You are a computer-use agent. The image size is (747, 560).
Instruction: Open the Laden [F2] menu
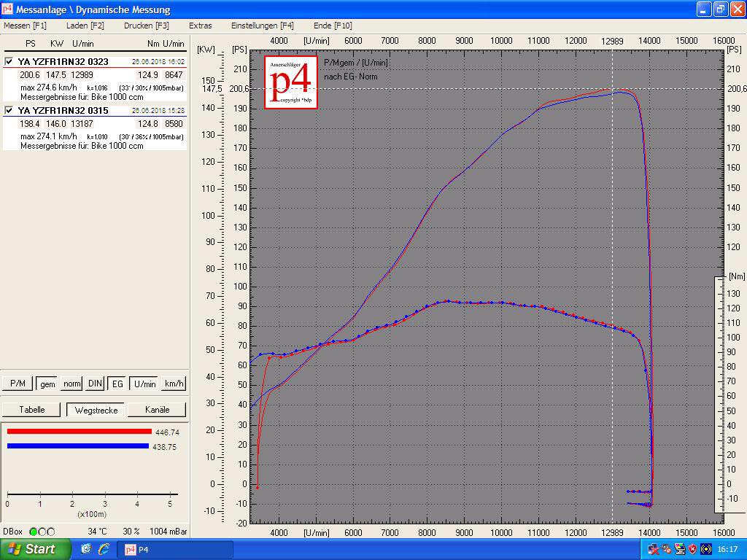coord(85,26)
